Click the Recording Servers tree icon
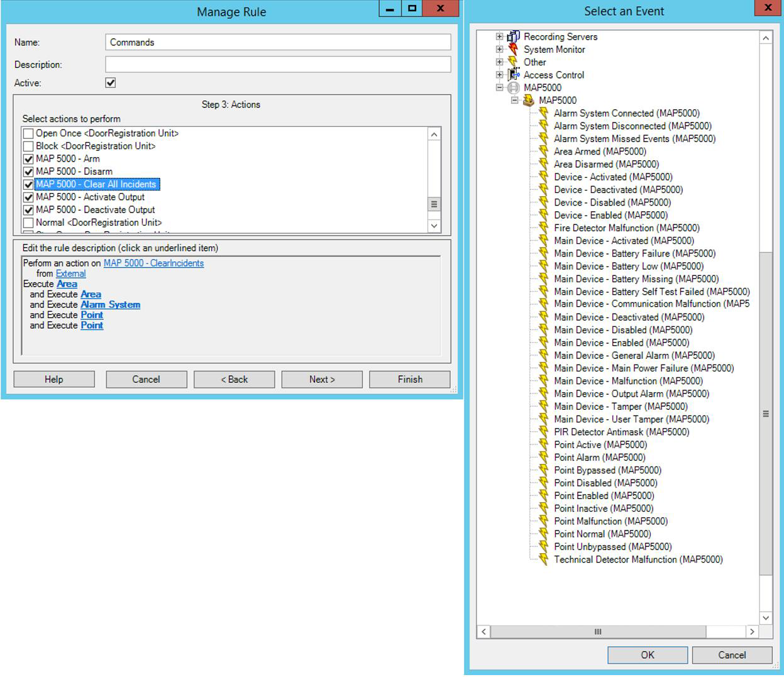The image size is (784, 677). 514,36
